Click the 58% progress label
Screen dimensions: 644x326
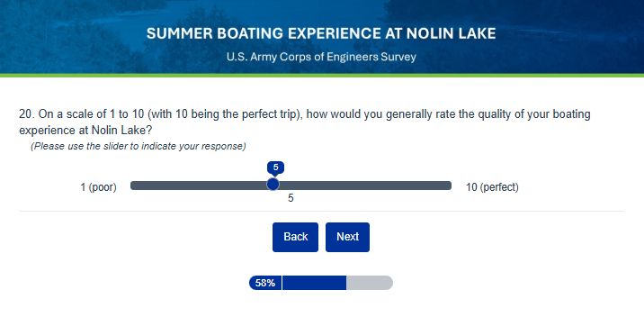265,283
